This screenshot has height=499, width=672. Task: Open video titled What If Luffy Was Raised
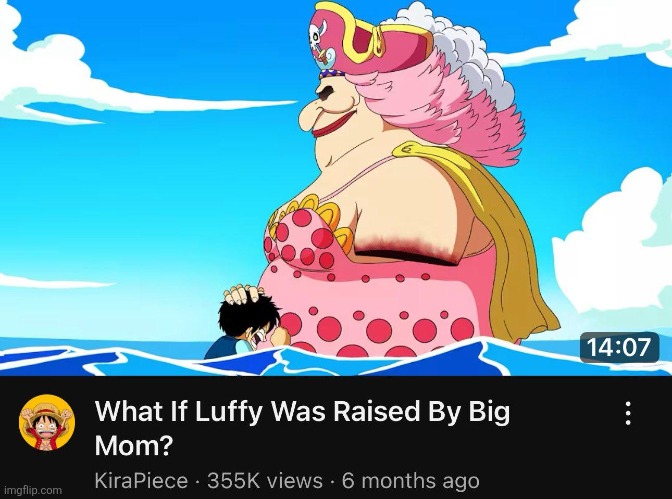pos(302,428)
